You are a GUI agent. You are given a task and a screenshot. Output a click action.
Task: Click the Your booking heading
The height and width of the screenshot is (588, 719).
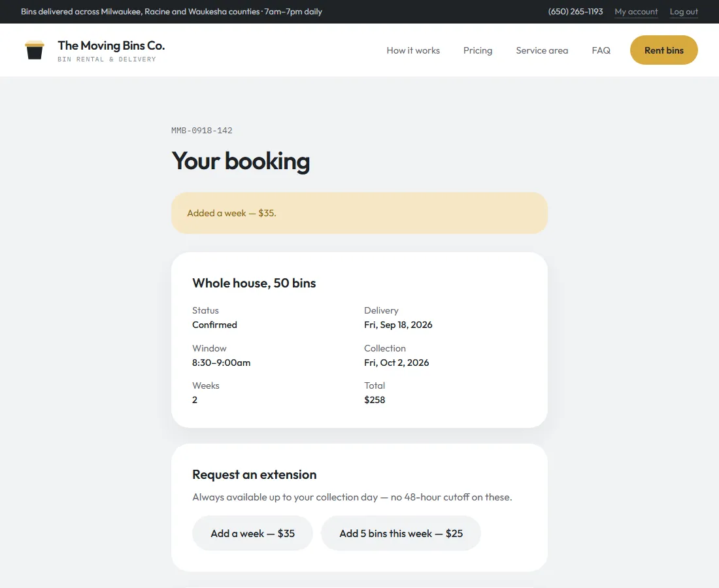[241, 161]
